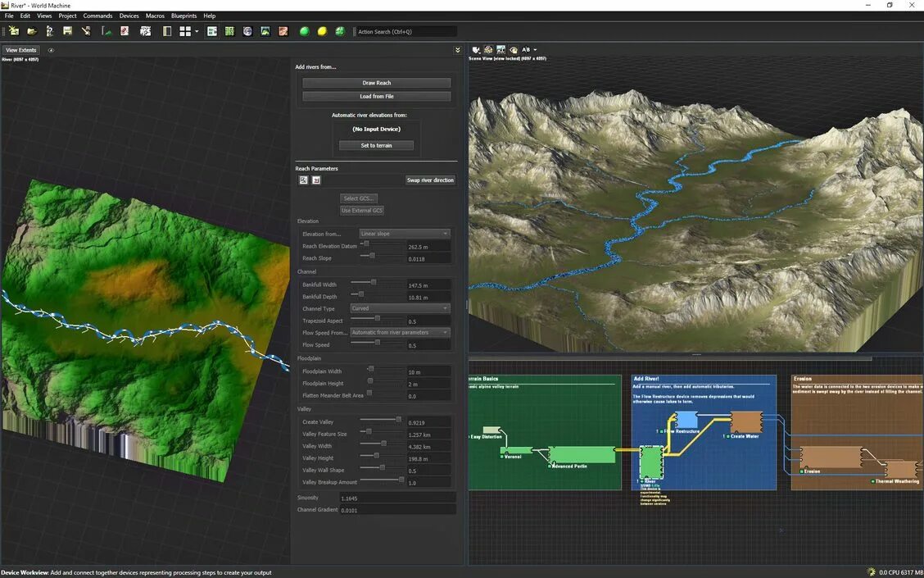924x578 pixels.
Task: Click the green sphere build button
Action: pyautogui.click(x=304, y=31)
